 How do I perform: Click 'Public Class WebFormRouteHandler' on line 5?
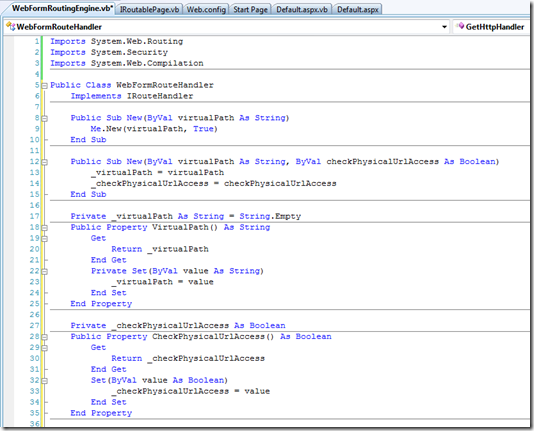pyautogui.click(x=132, y=85)
